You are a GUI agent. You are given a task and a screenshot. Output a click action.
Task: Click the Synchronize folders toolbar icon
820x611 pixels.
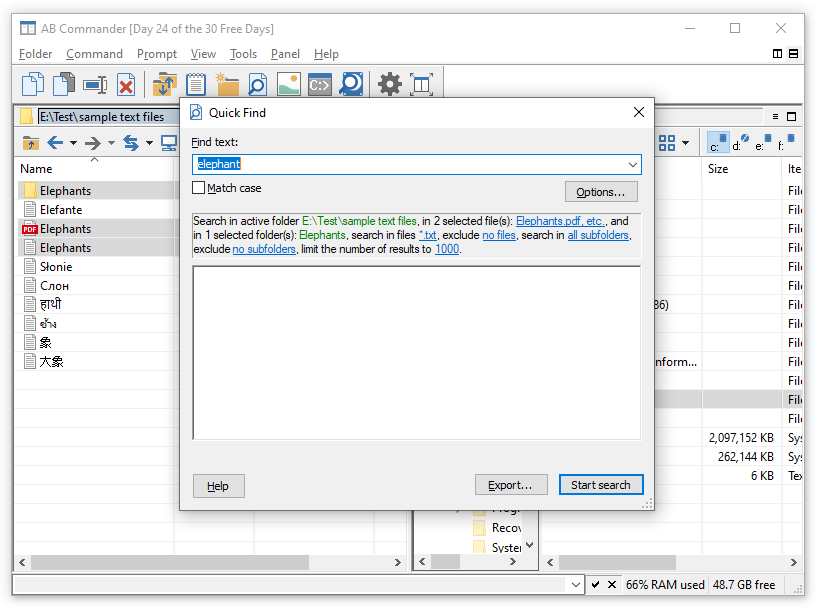coord(164,85)
